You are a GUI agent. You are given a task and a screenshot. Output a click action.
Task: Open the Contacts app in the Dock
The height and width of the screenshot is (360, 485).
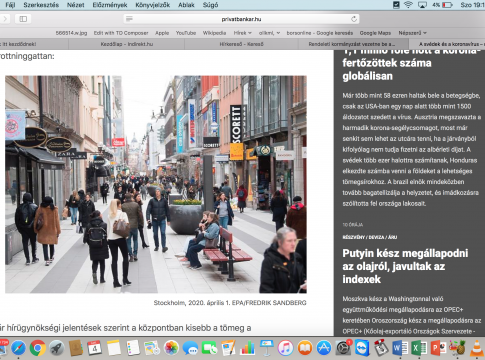point(76,348)
